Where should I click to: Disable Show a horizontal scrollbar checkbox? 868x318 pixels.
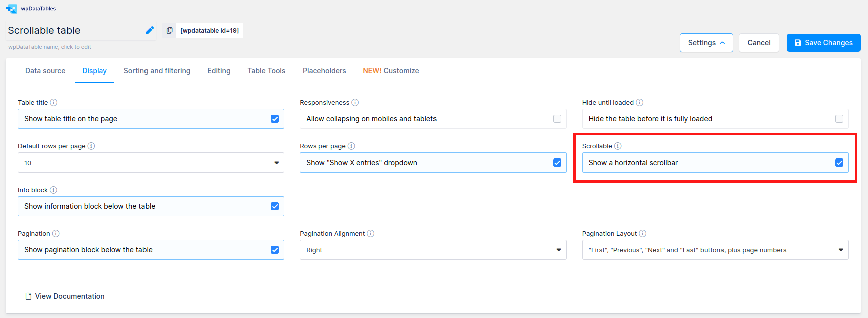click(x=839, y=163)
